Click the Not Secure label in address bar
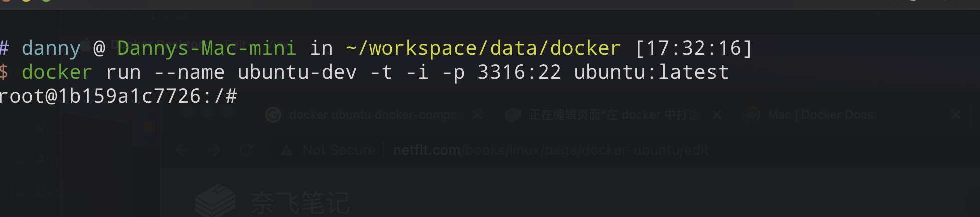This screenshot has width=980, height=217. tap(339, 150)
